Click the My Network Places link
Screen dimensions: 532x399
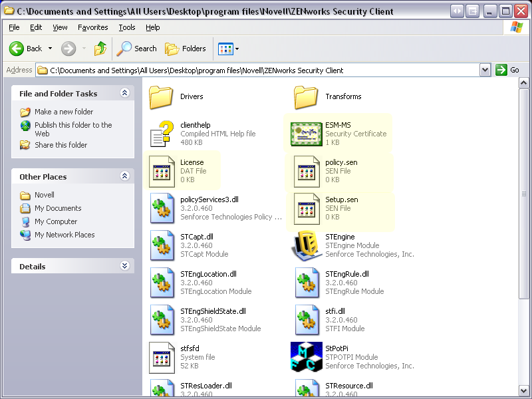coord(65,235)
